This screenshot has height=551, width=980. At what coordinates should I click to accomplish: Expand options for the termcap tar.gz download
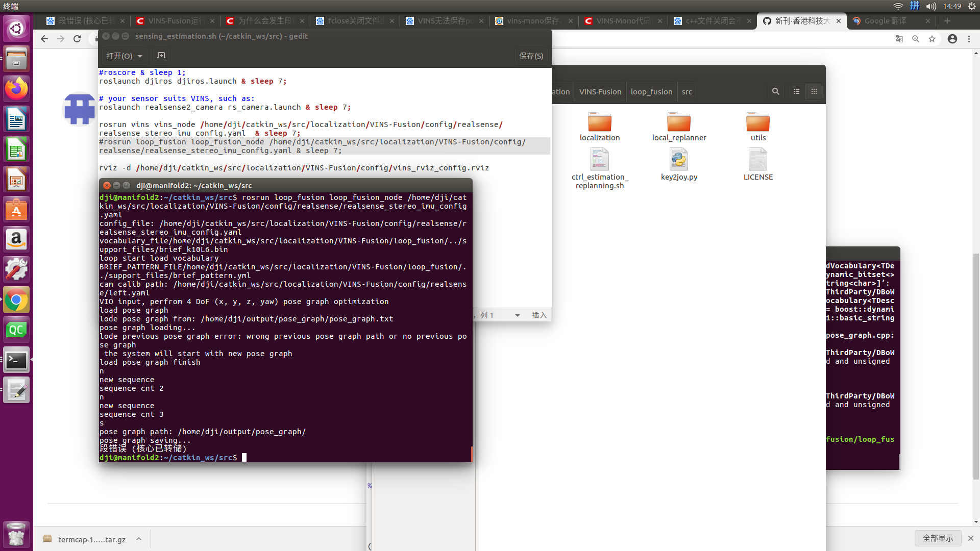pos(138,539)
